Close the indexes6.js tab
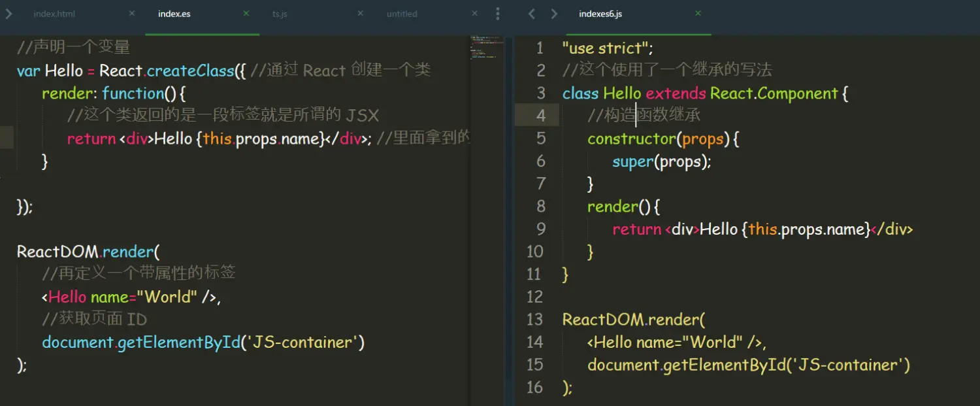This screenshot has width=980, height=406. (698, 13)
